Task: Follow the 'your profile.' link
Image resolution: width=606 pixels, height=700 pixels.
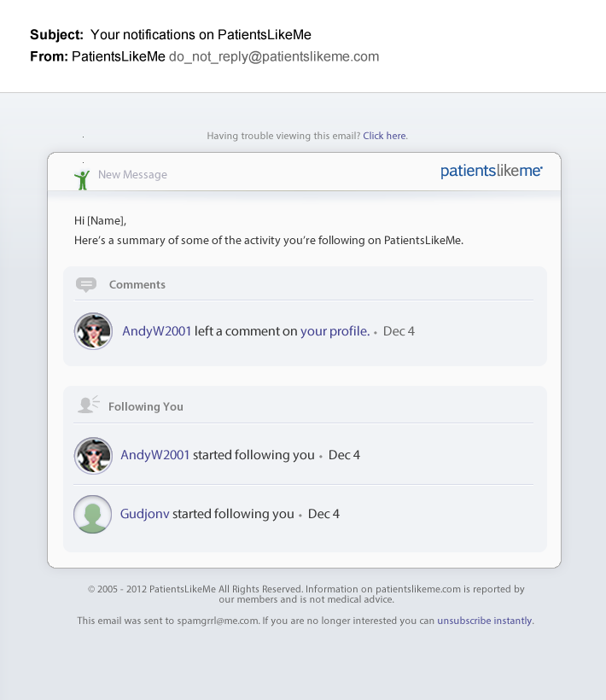Action: coord(335,331)
